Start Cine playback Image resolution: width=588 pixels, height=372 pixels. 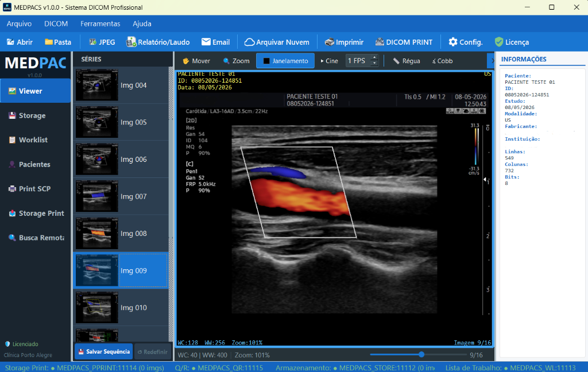pos(329,61)
